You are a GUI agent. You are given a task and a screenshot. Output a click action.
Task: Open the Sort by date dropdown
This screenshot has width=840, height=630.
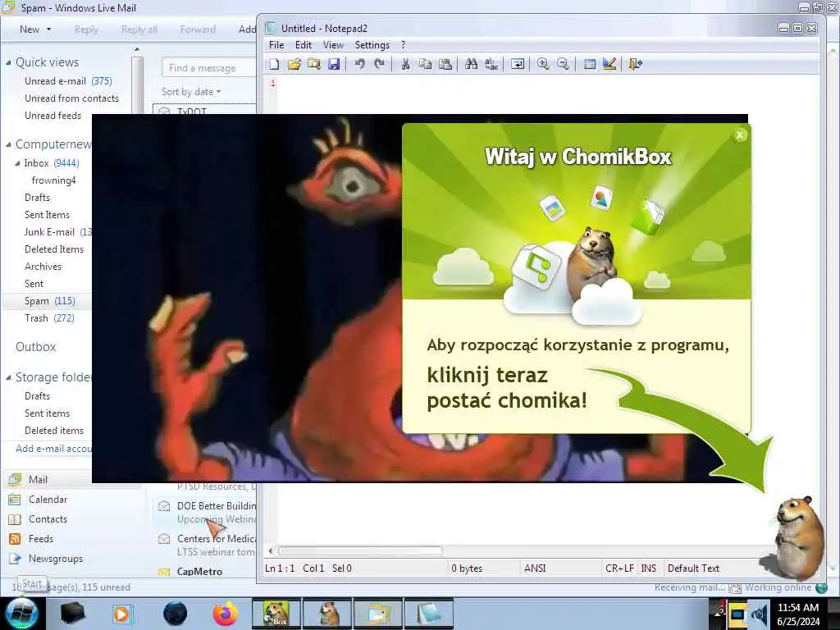(190, 92)
